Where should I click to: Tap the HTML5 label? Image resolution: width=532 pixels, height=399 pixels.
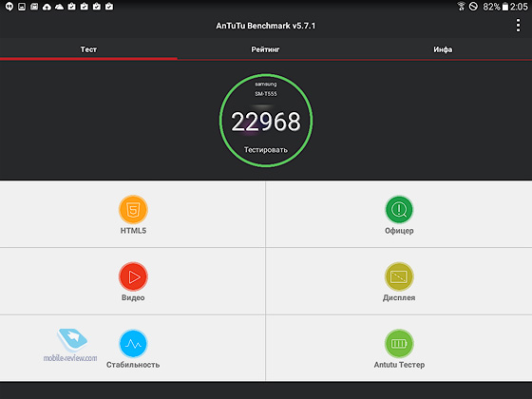coord(133,231)
